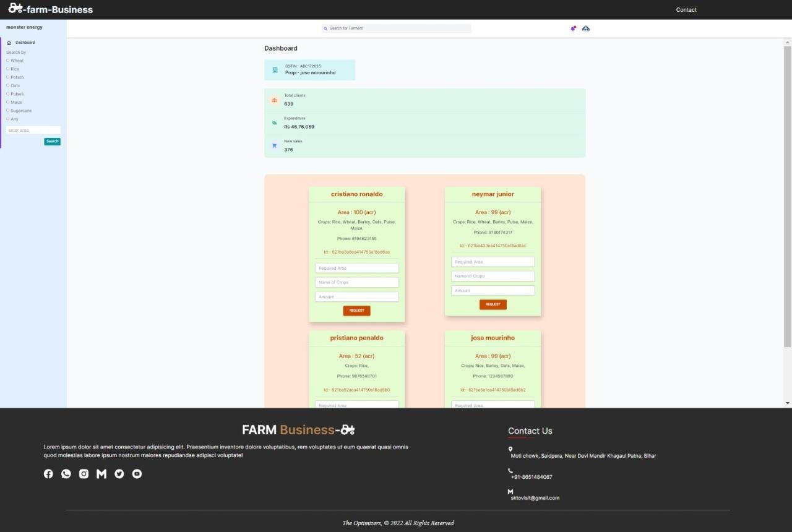Click the New sales cart icon
The width and height of the screenshot is (792, 532).
tap(274, 146)
